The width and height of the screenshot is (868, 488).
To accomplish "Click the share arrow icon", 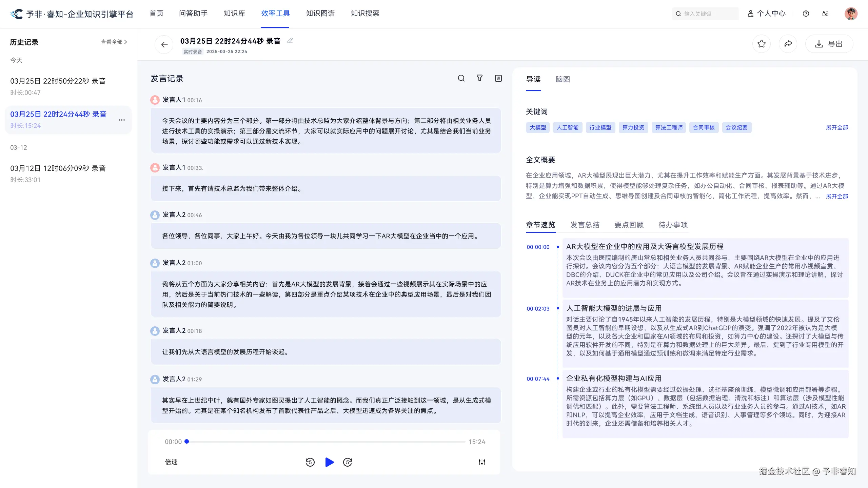I will (788, 44).
